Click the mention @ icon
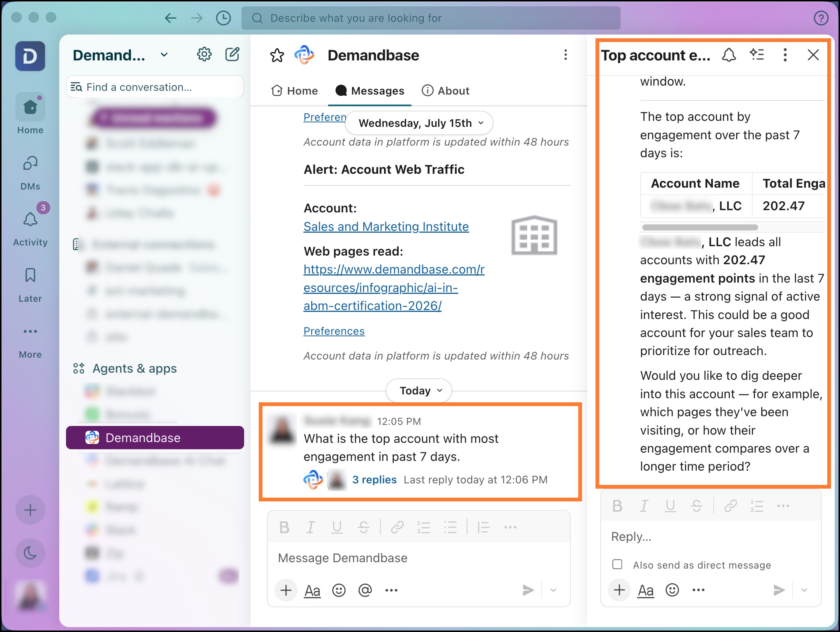Image resolution: width=840 pixels, height=632 pixels. point(365,590)
